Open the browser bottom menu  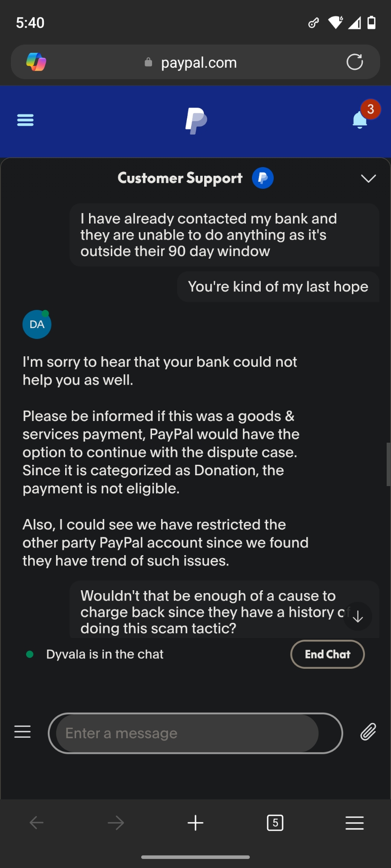[x=355, y=822]
